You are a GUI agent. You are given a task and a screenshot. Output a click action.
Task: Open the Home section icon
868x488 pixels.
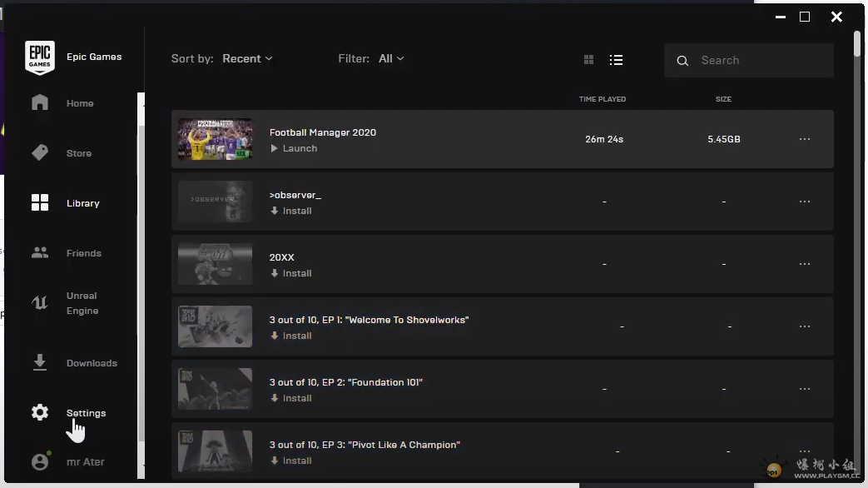pos(40,102)
